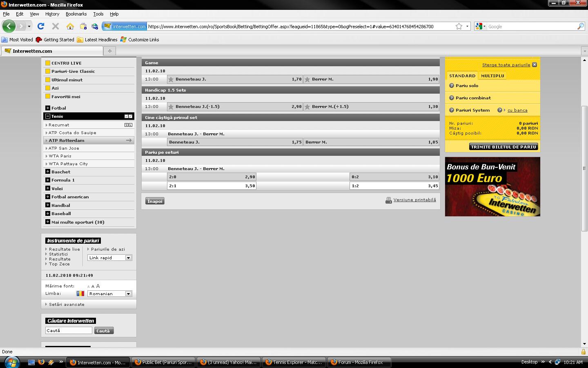Launch Firefox from the quick launch bar
588x368 pixels.
(x=41, y=362)
